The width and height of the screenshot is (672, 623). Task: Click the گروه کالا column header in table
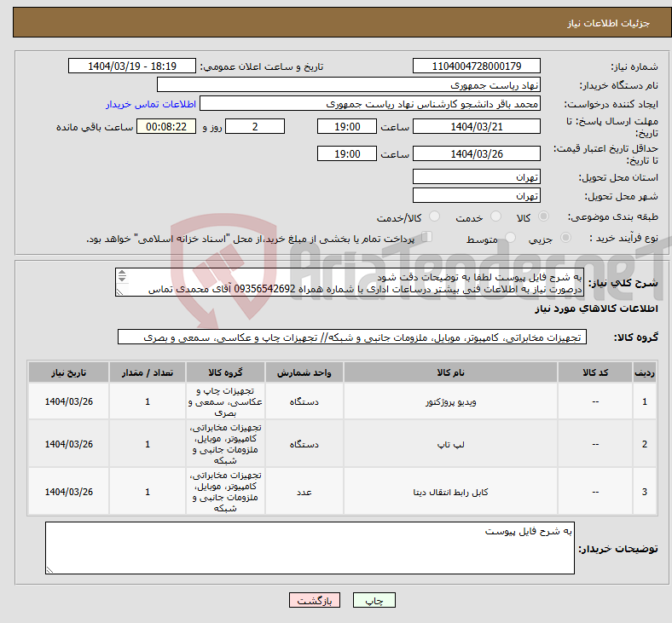coord(225,372)
